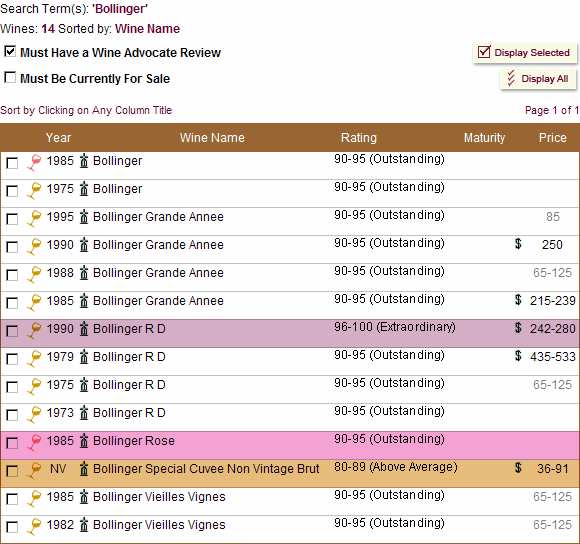Tick checkbox for 1985 Bollinger Rose
Screen dimensions: 580x544
coord(12,443)
